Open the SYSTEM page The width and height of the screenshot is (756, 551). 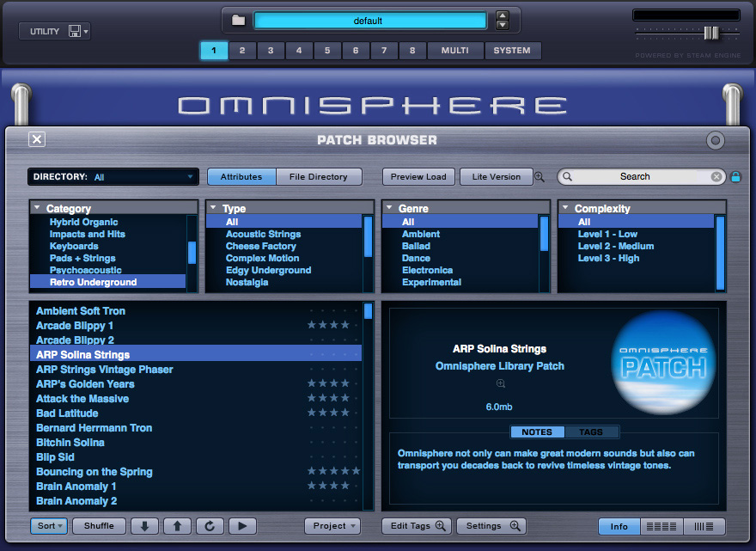pyautogui.click(x=512, y=50)
